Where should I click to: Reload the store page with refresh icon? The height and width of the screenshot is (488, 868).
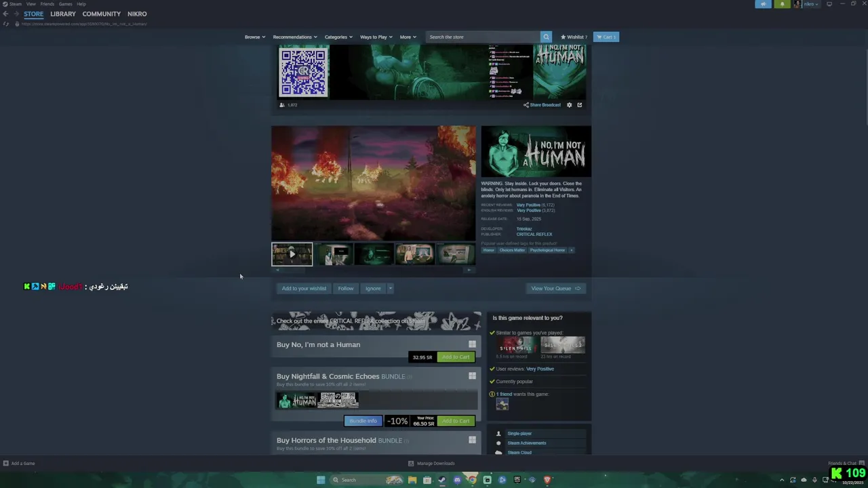pyautogui.click(x=6, y=24)
